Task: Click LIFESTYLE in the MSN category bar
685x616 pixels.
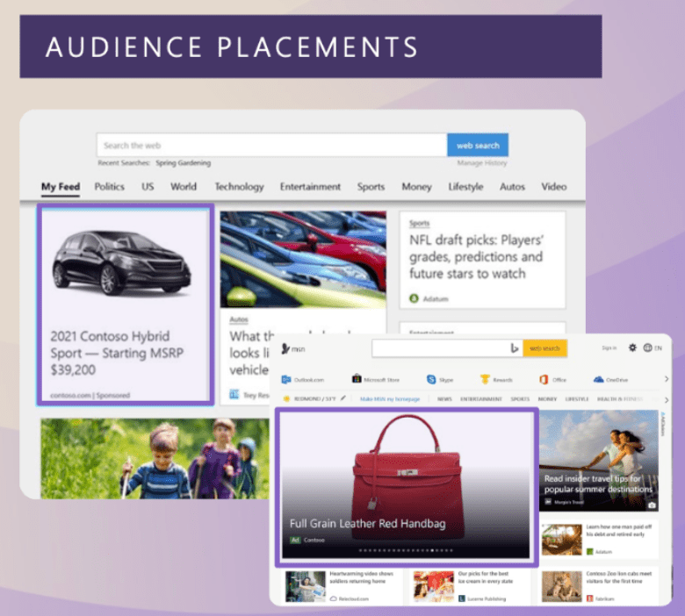Action: pyautogui.click(x=577, y=399)
